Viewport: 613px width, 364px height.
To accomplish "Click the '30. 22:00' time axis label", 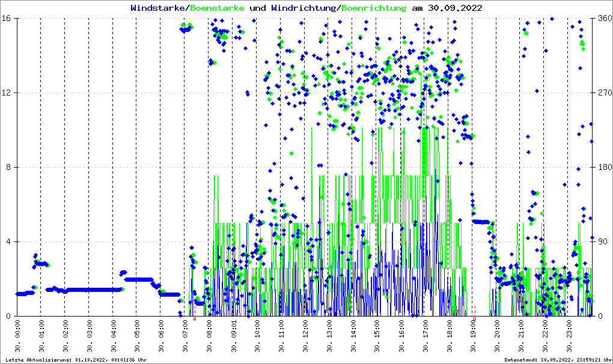I will click(545, 336).
